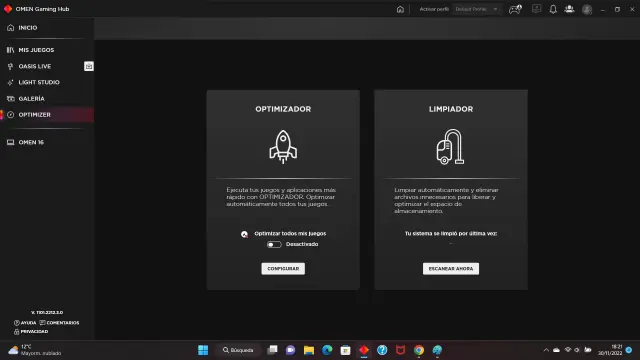This screenshot has width=640, height=360.
Task: Toggle Optimizar todos mis juegos switch
Action: pyautogui.click(x=274, y=244)
